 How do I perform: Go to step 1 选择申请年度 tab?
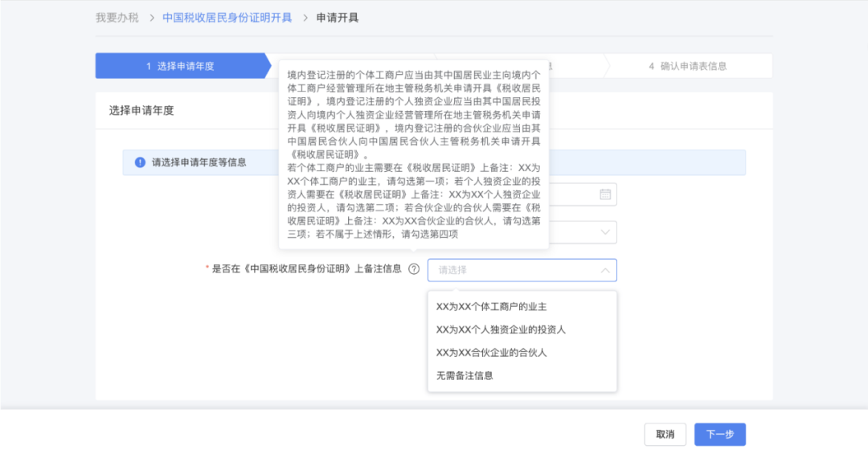click(x=180, y=66)
